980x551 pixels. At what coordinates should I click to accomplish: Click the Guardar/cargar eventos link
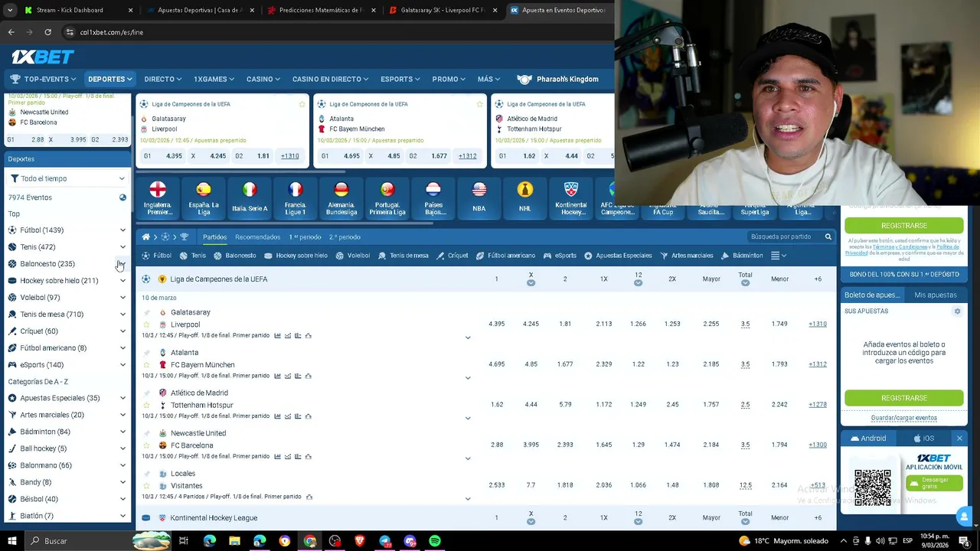pyautogui.click(x=904, y=418)
